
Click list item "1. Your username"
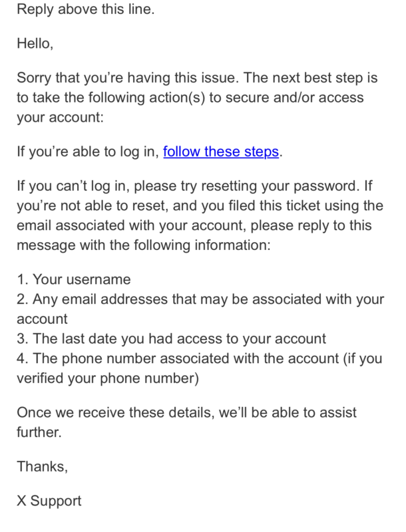(73, 279)
